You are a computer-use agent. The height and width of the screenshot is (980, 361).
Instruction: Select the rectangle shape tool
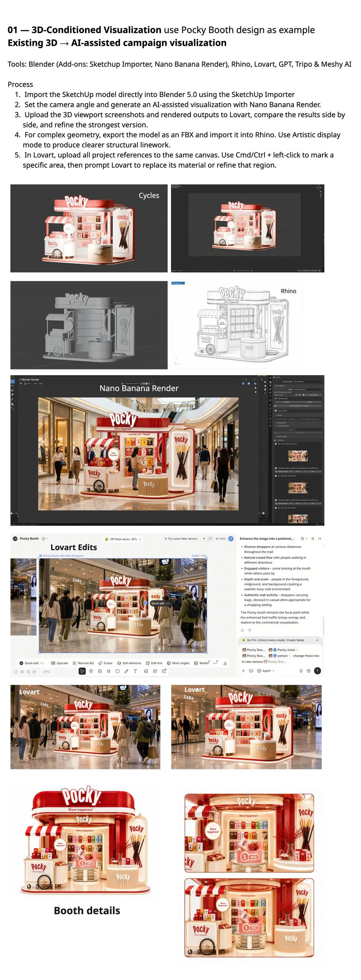pos(118,671)
